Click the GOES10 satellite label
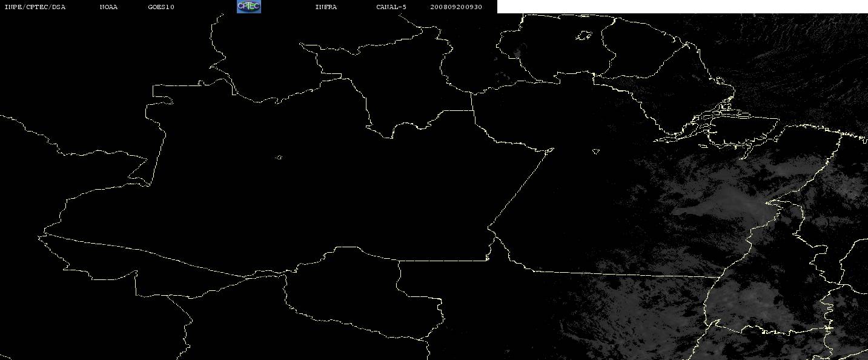Viewport: 868px width, 360px height. 161,7
